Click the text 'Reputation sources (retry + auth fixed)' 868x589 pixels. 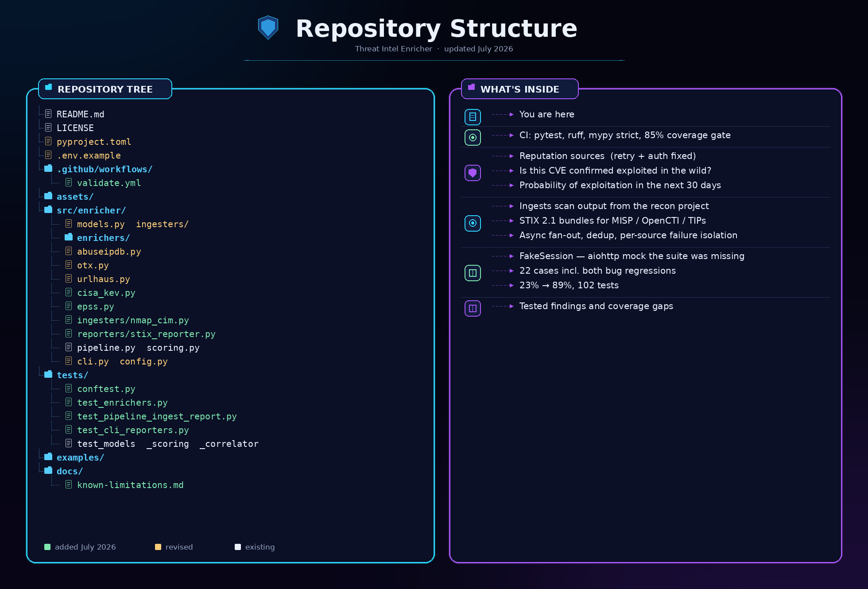pyautogui.click(x=608, y=156)
